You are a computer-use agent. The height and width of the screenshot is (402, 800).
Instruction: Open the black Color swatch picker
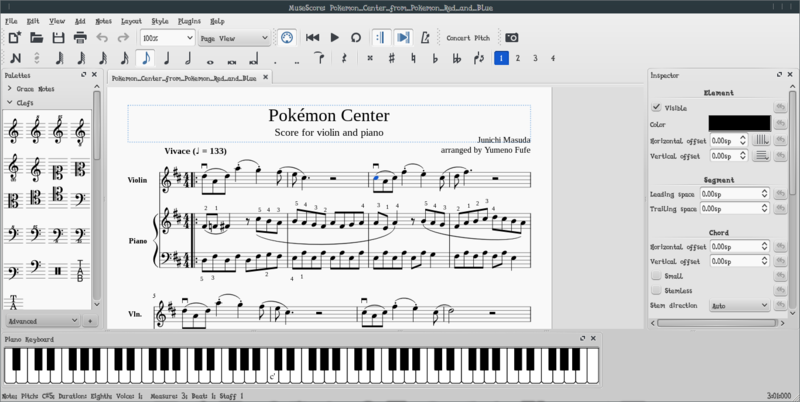[x=739, y=123]
